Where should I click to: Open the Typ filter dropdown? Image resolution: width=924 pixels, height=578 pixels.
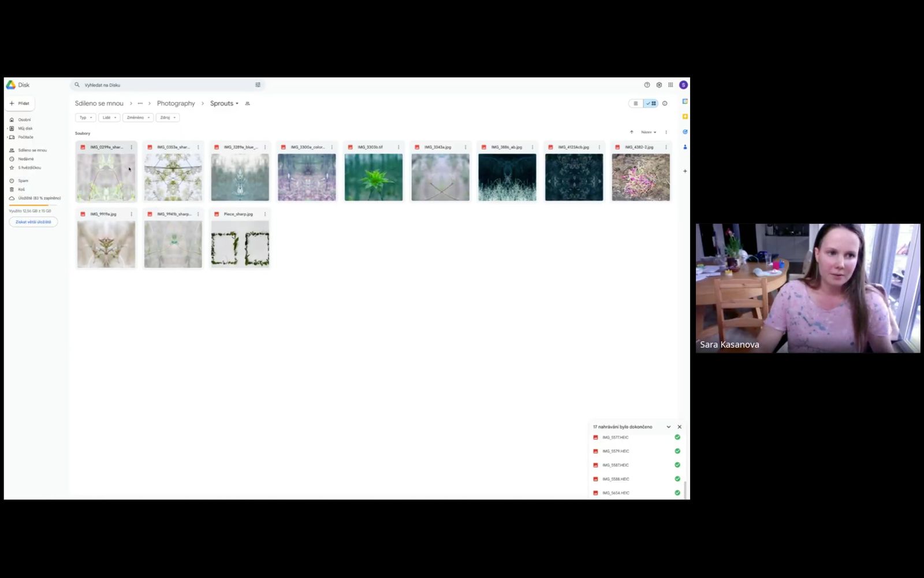pos(85,117)
